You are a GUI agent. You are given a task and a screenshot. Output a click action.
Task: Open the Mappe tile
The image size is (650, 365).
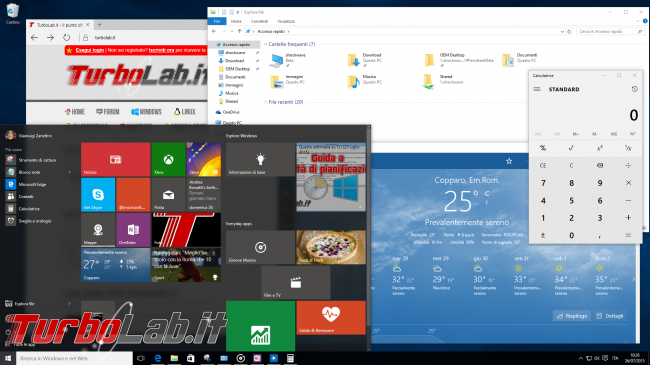tap(98, 230)
